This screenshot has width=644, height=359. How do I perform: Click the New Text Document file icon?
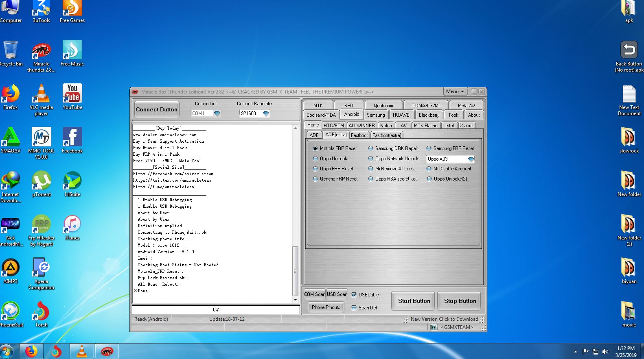pos(629,100)
